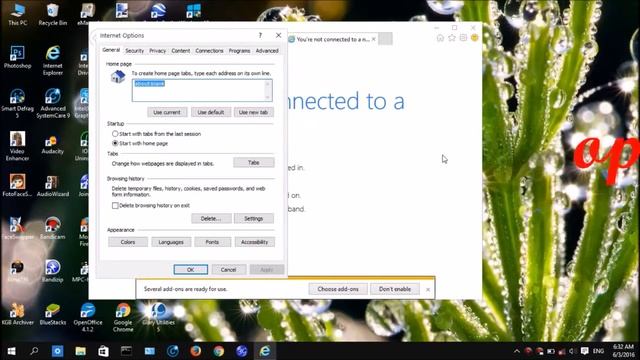Viewport: 640px width, 360px height.
Task: Click the Delete... browsing history button
Action: [x=211, y=219]
